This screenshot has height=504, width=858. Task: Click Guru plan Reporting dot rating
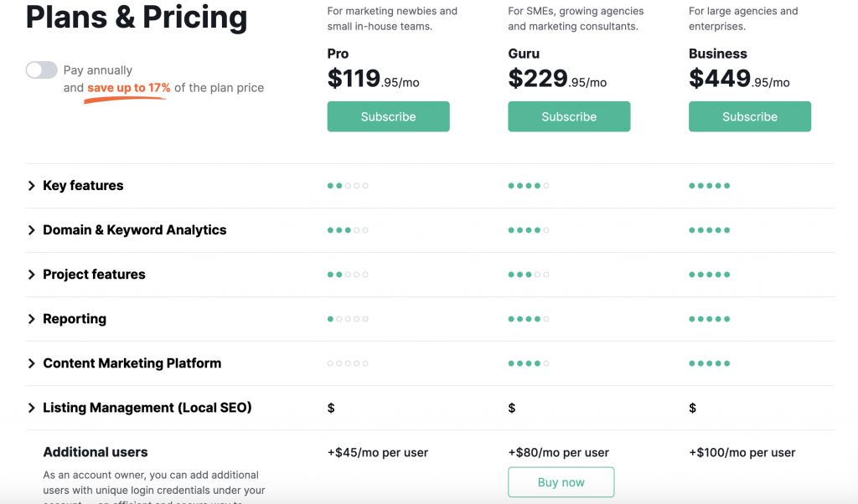tap(529, 319)
